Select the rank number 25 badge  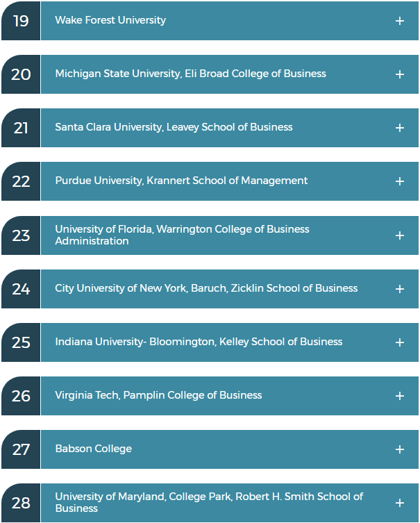pyautogui.click(x=21, y=342)
